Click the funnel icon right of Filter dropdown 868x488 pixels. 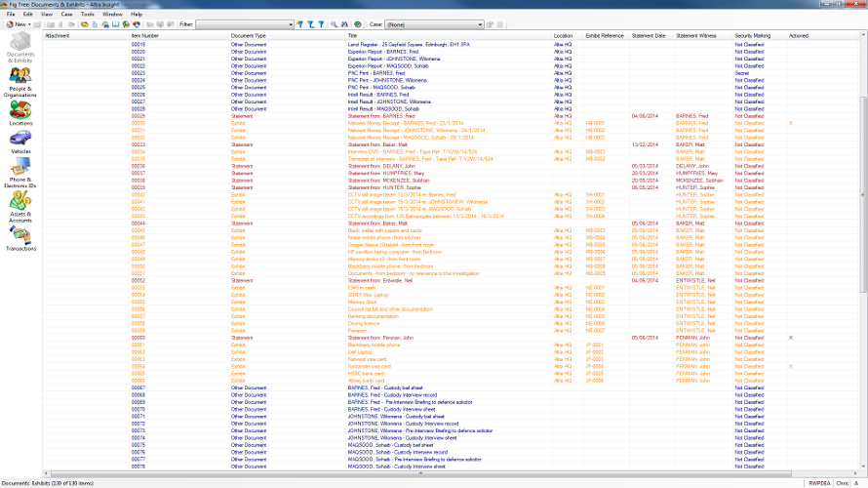[x=300, y=24]
